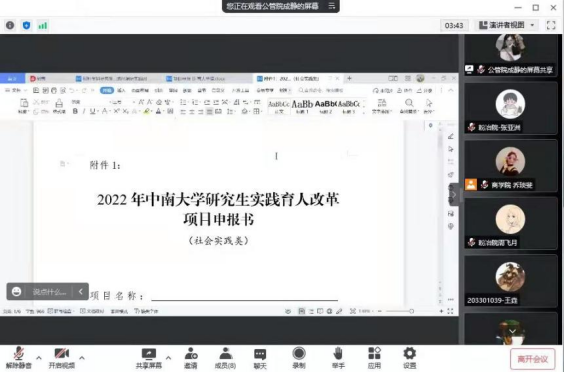The width and height of the screenshot is (564, 373).
Task: Unmute the microphone (解除静音)
Action: coord(19,358)
